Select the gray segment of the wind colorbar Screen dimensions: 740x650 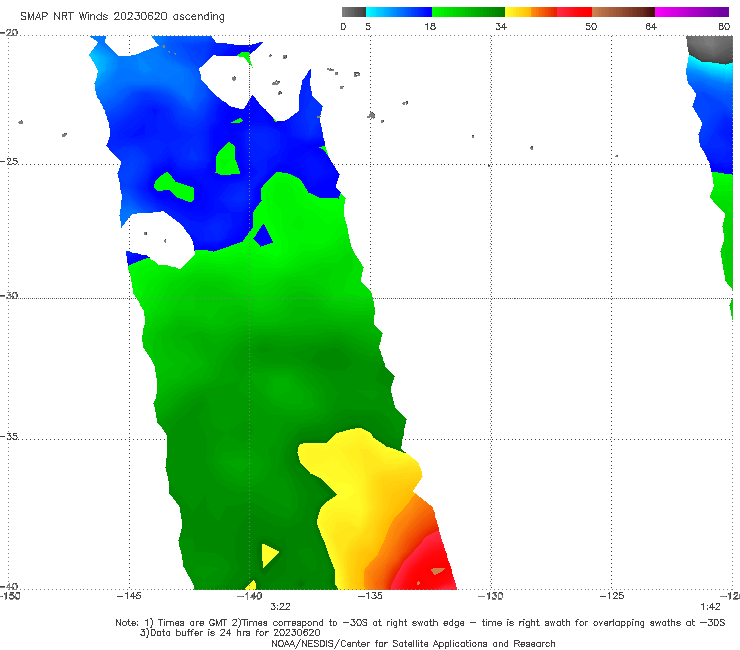(353, 12)
